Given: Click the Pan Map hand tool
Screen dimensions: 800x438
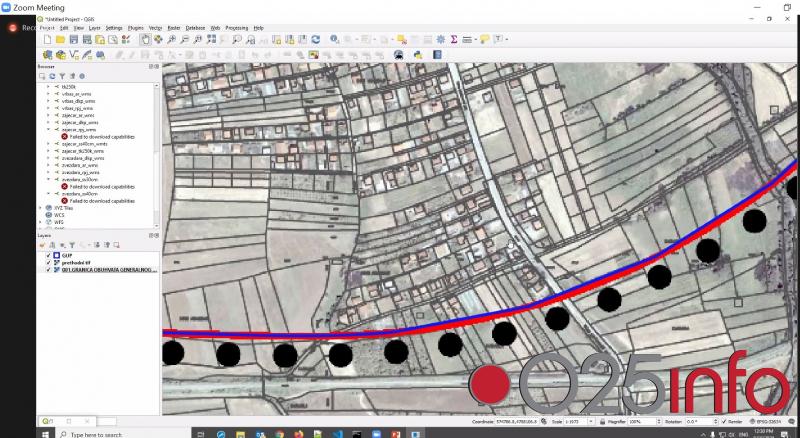Looking at the screenshot, I should click(x=145, y=39).
